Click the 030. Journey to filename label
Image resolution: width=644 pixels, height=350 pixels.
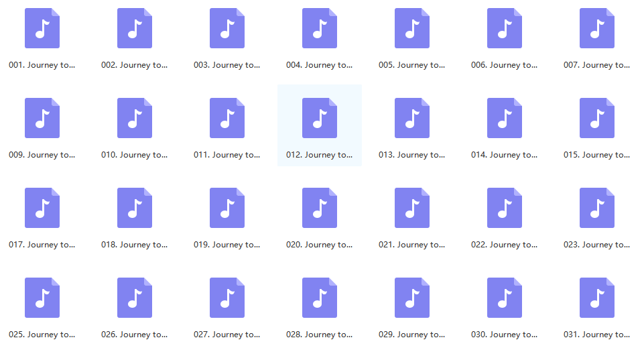tap(504, 335)
